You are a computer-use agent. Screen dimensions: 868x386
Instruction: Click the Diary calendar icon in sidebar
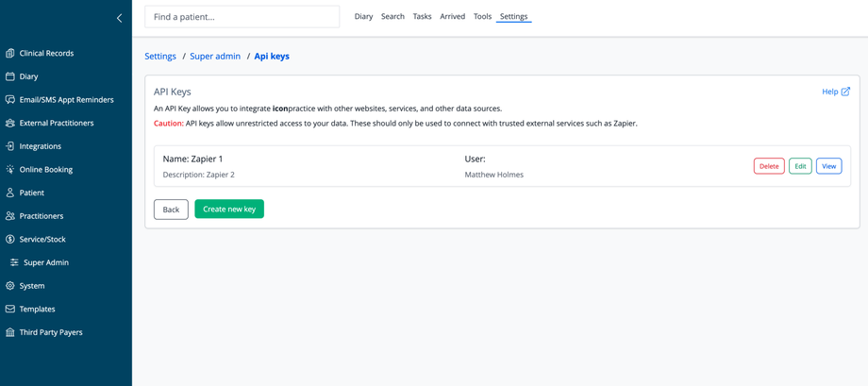point(10,76)
